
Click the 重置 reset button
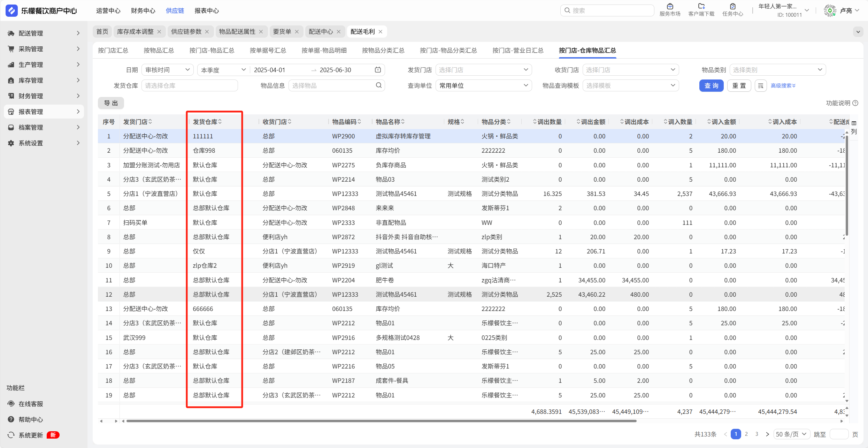tap(739, 86)
